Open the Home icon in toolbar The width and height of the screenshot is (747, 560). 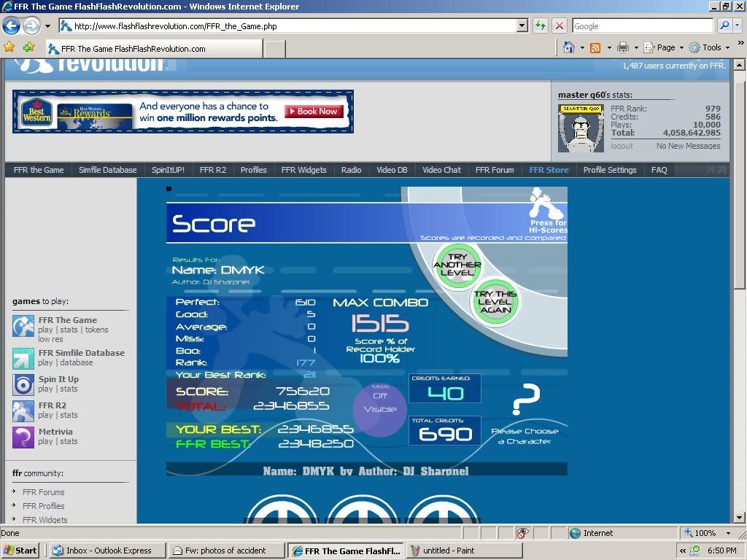pos(569,47)
